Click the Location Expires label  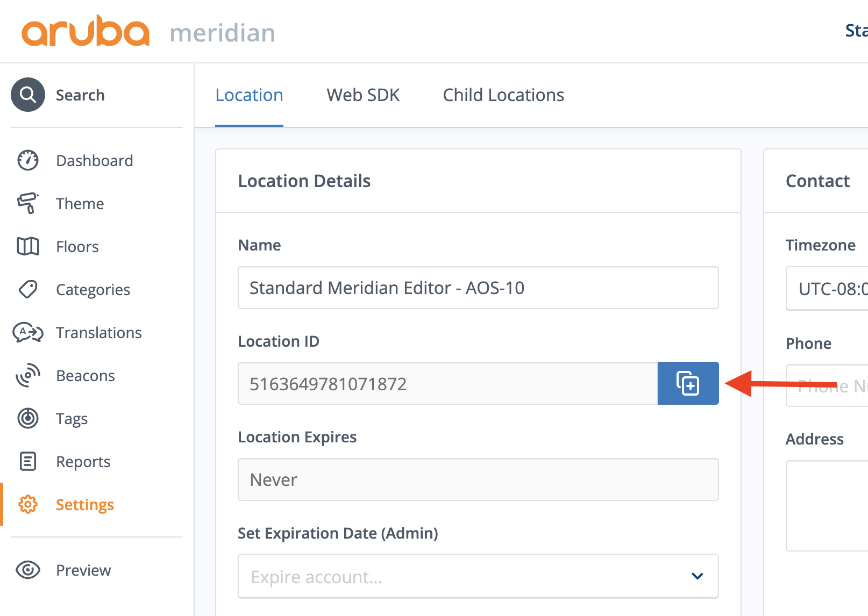point(297,437)
